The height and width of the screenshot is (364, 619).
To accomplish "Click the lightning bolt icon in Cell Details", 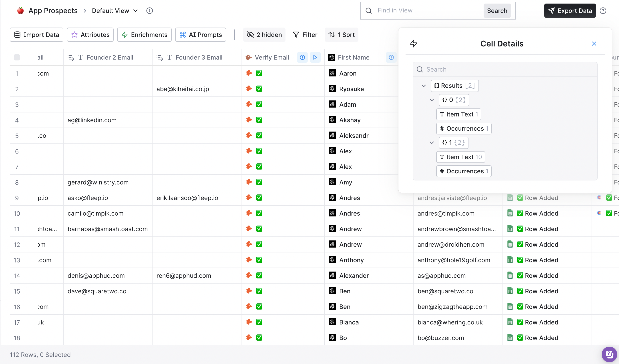I will tap(414, 44).
